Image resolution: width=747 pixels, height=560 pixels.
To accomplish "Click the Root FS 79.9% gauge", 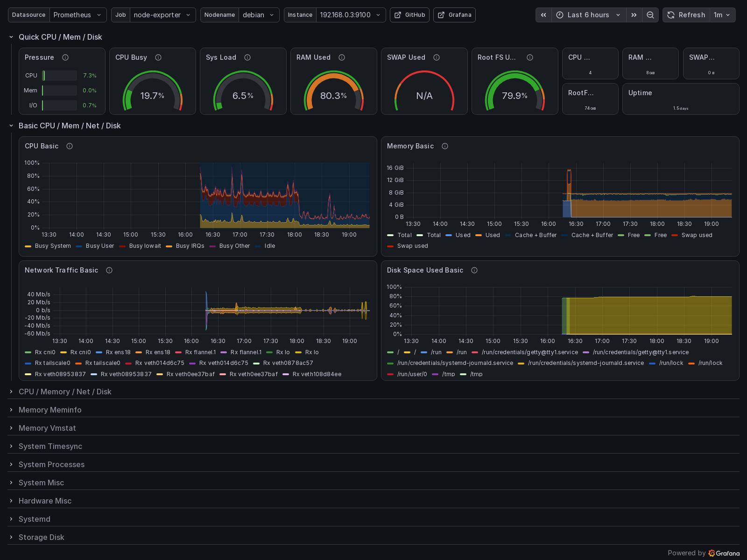I will pyautogui.click(x=514, y=91).
